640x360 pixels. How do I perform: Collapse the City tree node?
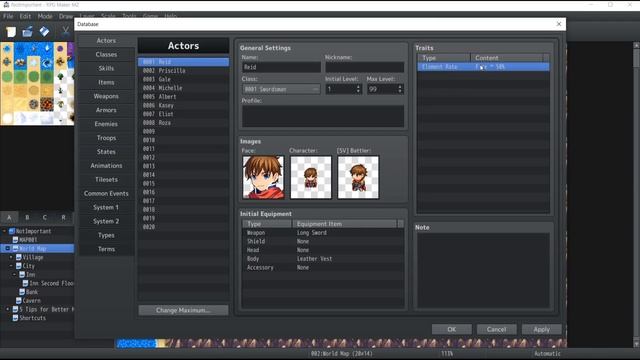point(11,266)
